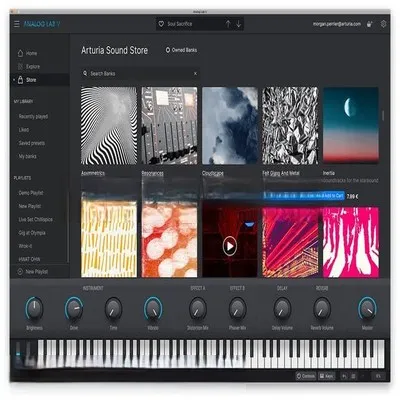
Task: Open the Demo Playlist
Action: 31,193
